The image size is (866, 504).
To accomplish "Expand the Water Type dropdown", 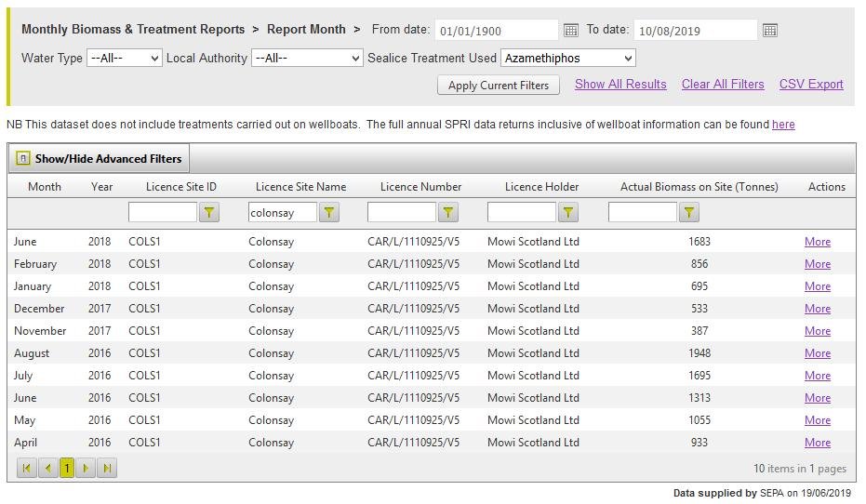I will (125, 59).
